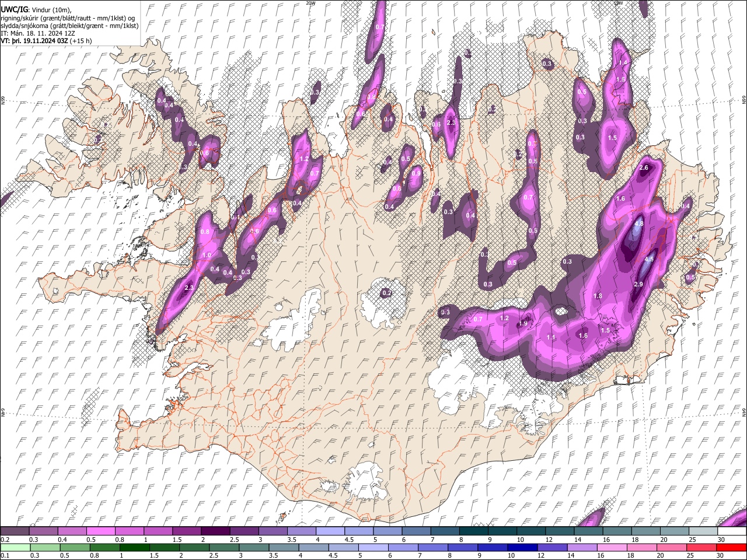This screenshot has width=747, height=560.
Task: Click light grey upper swatch between 20 and 25
Action: [x=675, y=531]
